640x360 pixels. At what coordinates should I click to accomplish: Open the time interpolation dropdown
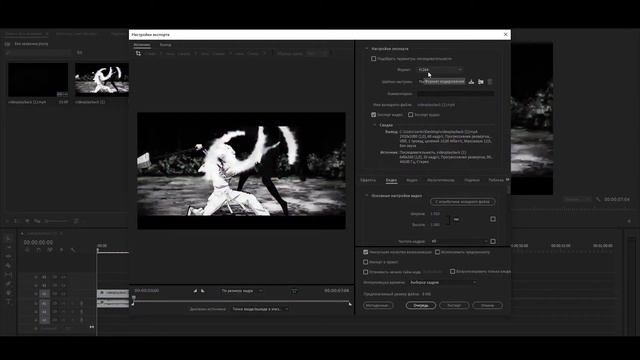(442, 282)
